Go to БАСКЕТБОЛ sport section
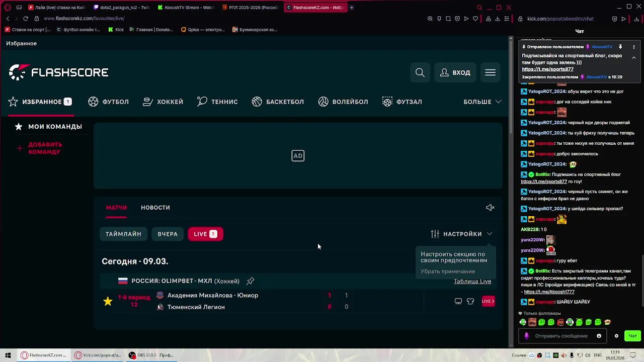 pyautogui.click(x=278, y=102)
